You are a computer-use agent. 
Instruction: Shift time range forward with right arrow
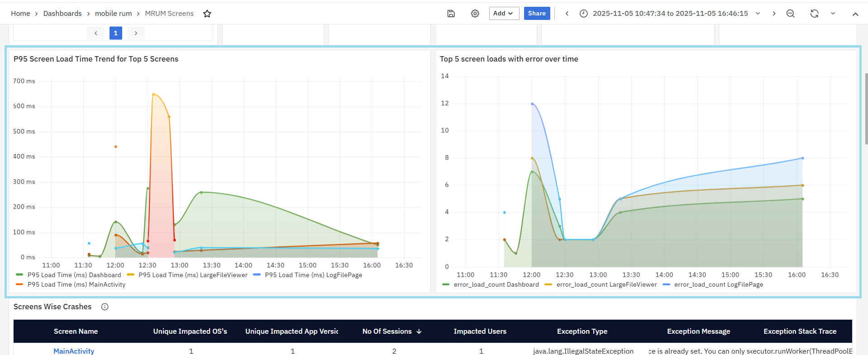coord(774,14)
